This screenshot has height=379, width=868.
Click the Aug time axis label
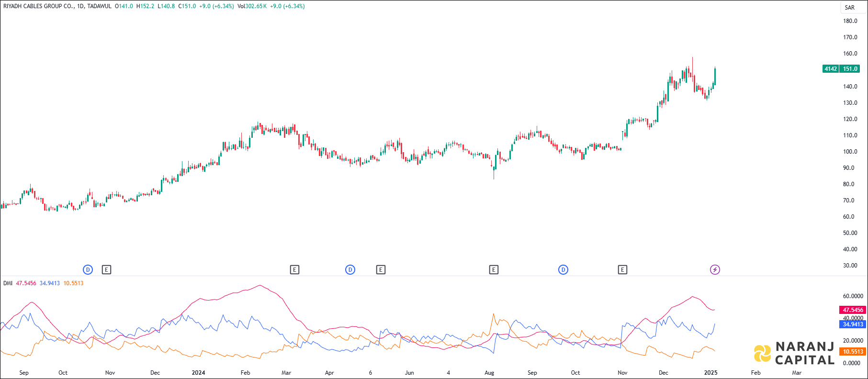[489, 373]
